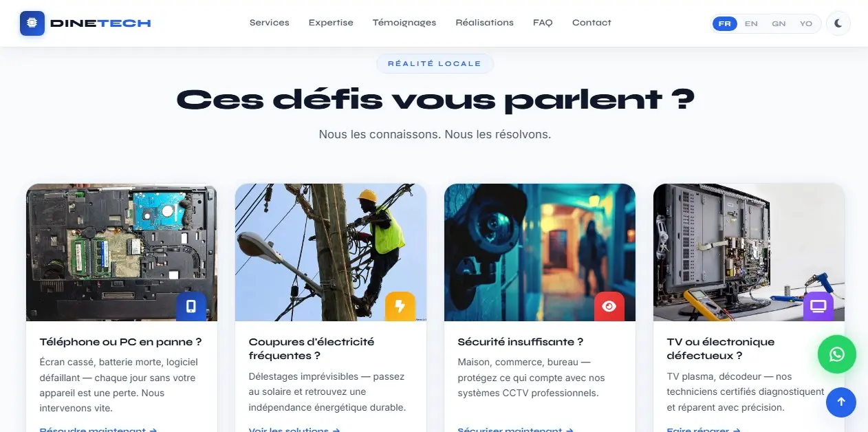Open WhatsApp chat via the green floating button
This screenshot has width=868, height=432.
pos(837,354)
